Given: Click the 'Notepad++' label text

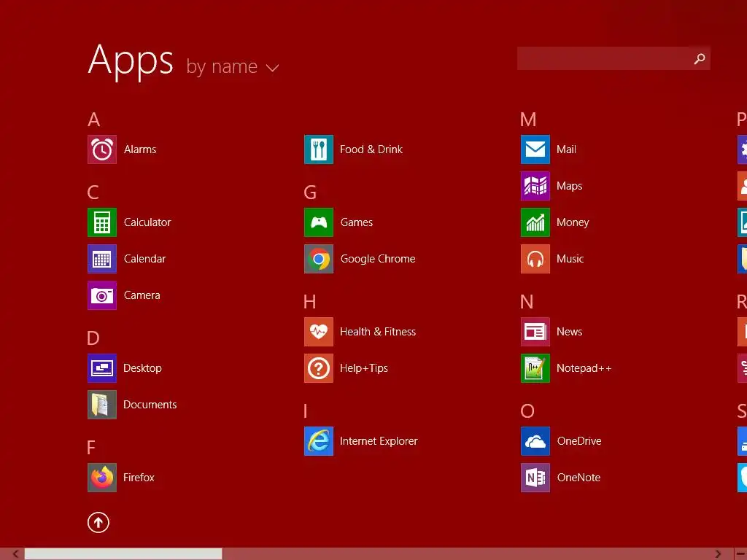Looking at the screenshot, I should [584, 368].
